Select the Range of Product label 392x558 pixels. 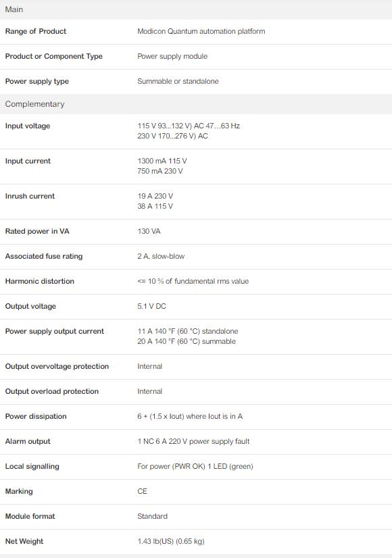(36, 31)
